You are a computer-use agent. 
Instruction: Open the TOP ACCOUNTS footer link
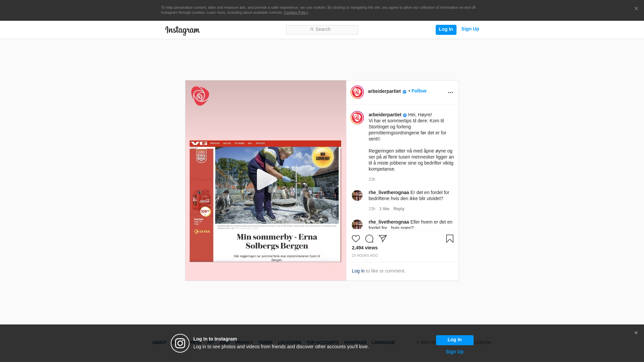pyautogui.click(x=323, y=343)
